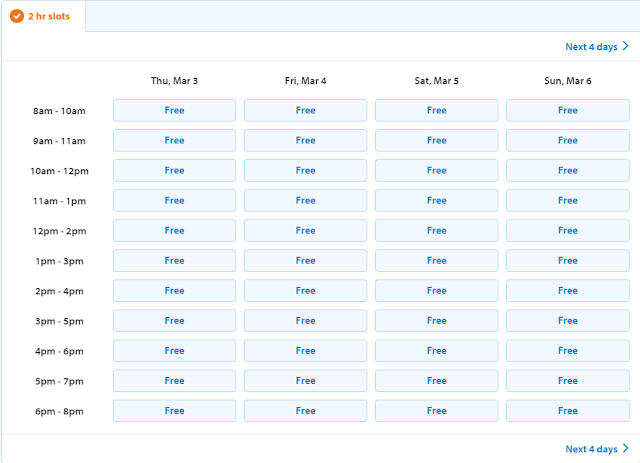Reserve Fri, Mar 4 6pm - 8pm Free slot
Image resolution: width=640 pixels, height=463 pixels.
(x=305, y=411)
